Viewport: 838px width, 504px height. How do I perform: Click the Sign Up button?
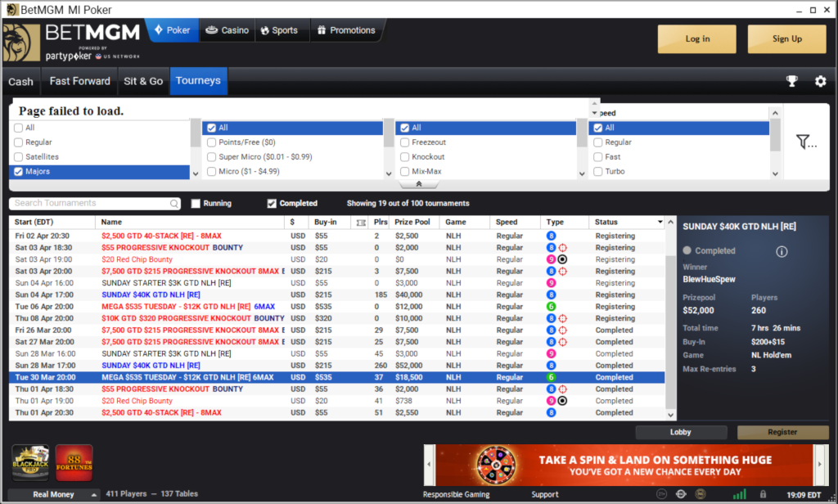[786, 39]
